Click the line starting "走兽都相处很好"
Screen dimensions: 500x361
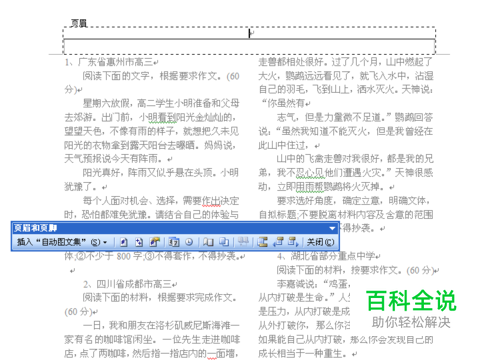point(345,62)
